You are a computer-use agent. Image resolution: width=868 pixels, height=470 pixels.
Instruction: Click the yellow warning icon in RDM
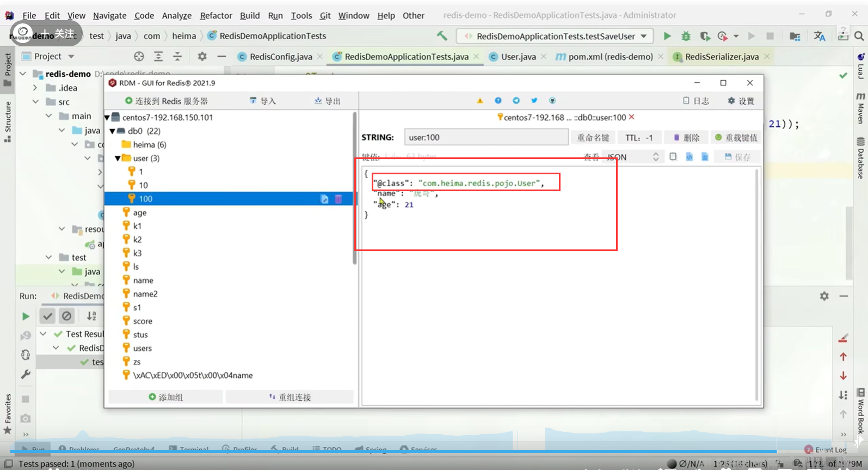coord(480,101)
